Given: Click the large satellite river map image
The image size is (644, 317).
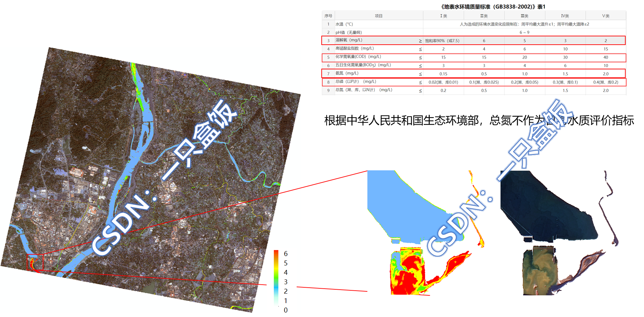Looking at the screenshot, I should [x=150, y=180].
